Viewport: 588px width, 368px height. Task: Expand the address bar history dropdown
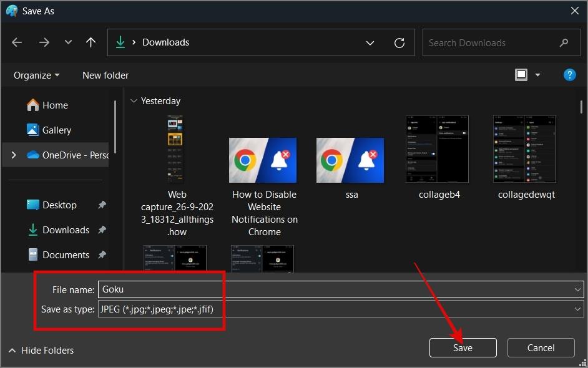(x=370, y=42)
